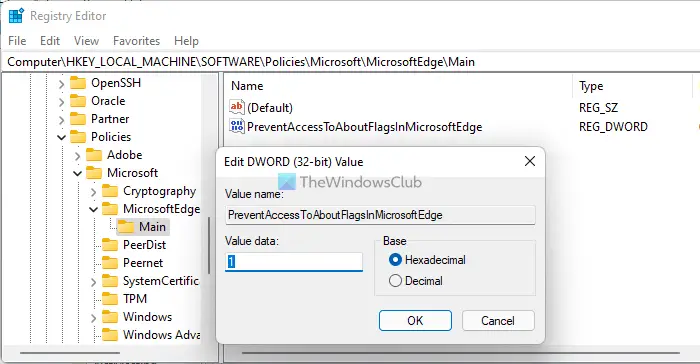The height and width of the screenshot is (364, 700).
Task: Click the DWORD value binary icon
Action: [237, 126]
